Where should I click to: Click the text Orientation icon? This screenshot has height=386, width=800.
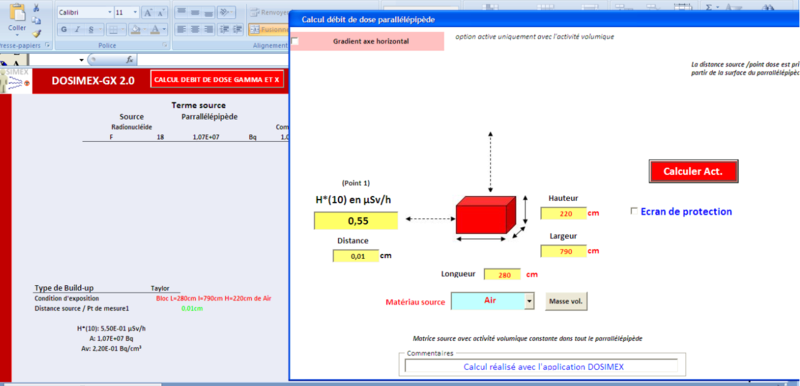pyautogui.click(x=225, y=12)
